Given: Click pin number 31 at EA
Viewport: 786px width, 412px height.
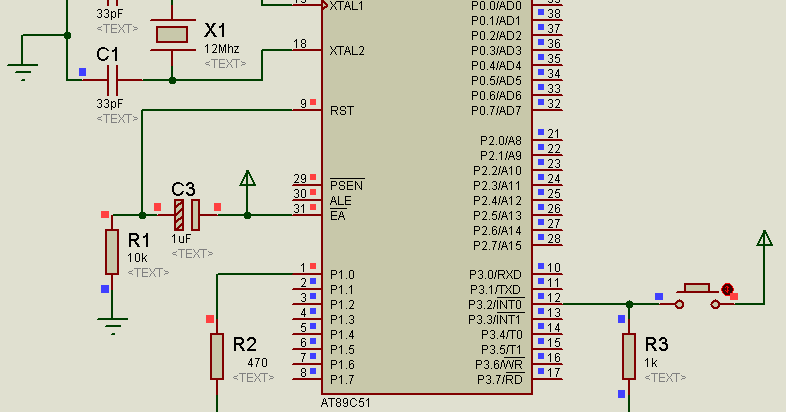Looking at the screenshot, I should tap(300, 209).
